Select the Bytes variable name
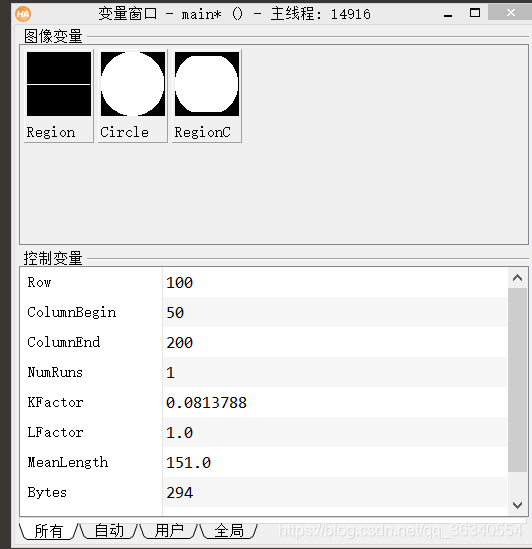The width and height of the screenshot is (532, 549). click(x=47, y=493)
